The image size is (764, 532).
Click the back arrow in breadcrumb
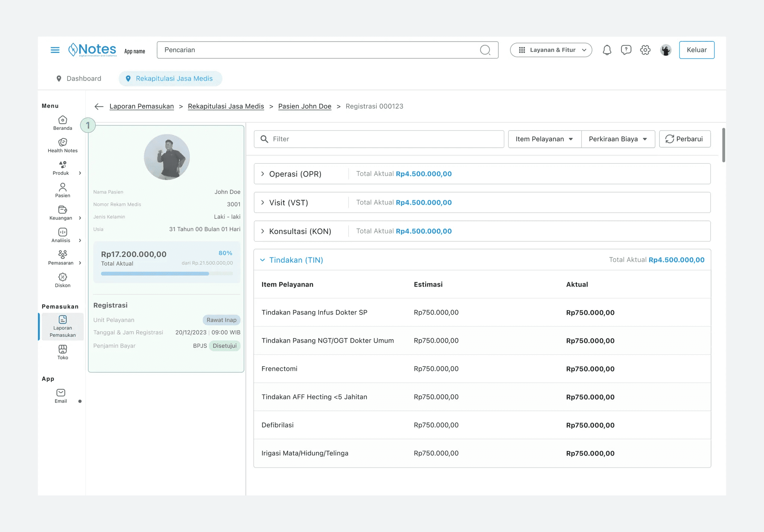click(x=99, y=106)
